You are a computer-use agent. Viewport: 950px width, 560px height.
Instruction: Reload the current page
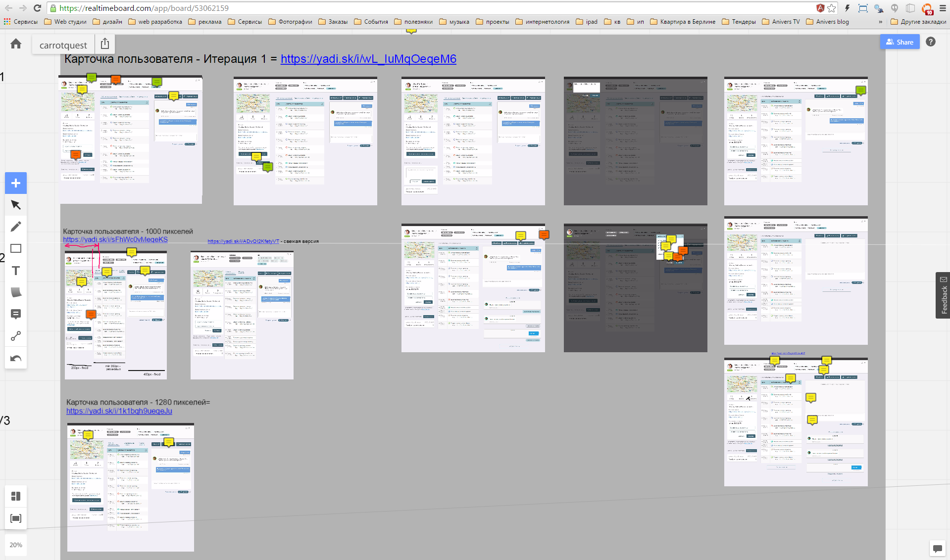tap(37, 8)
